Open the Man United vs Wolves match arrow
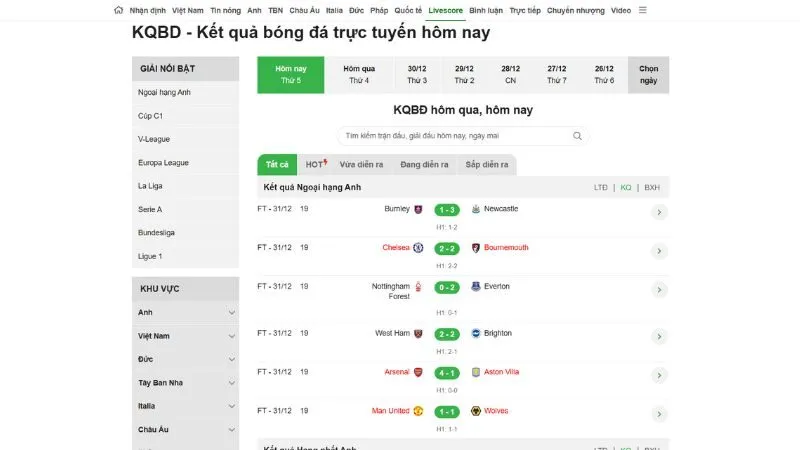This screenshot has height=450, width=800. [x=659, y=414]
